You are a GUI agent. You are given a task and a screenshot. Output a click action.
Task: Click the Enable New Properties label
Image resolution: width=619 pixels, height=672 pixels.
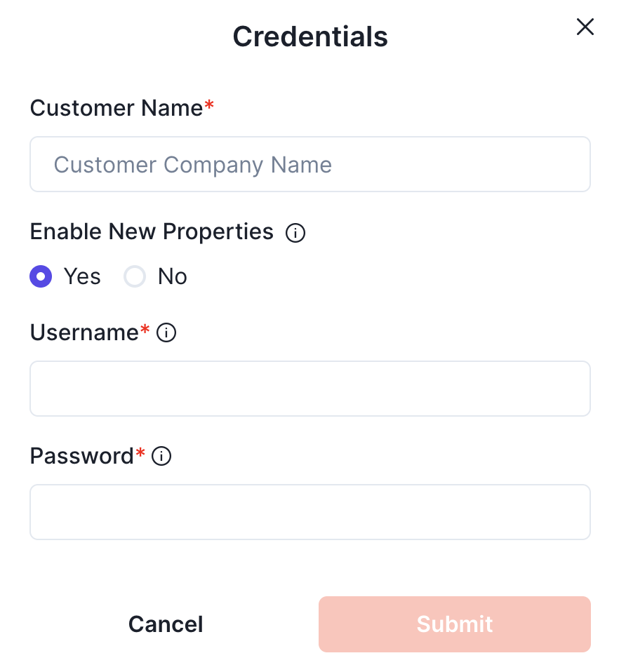pos(152,231)
